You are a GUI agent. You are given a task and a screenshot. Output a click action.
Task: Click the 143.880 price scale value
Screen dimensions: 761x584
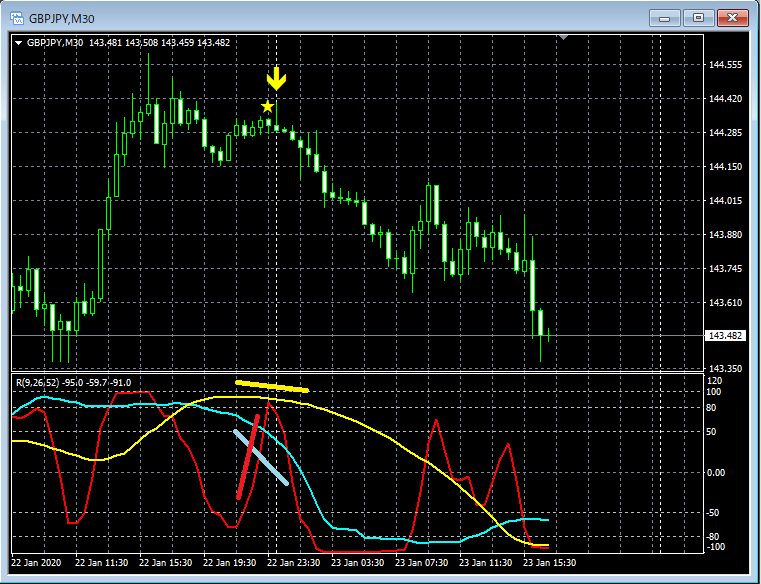725,234
